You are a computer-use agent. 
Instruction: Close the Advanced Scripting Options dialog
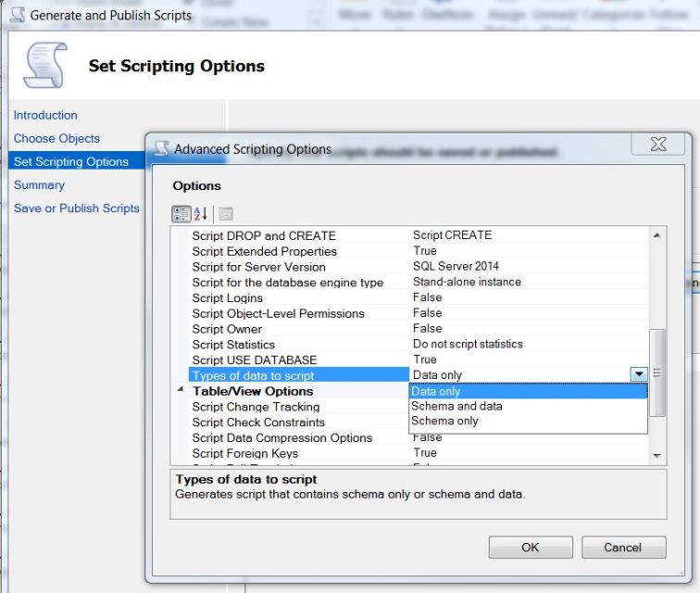658,144
